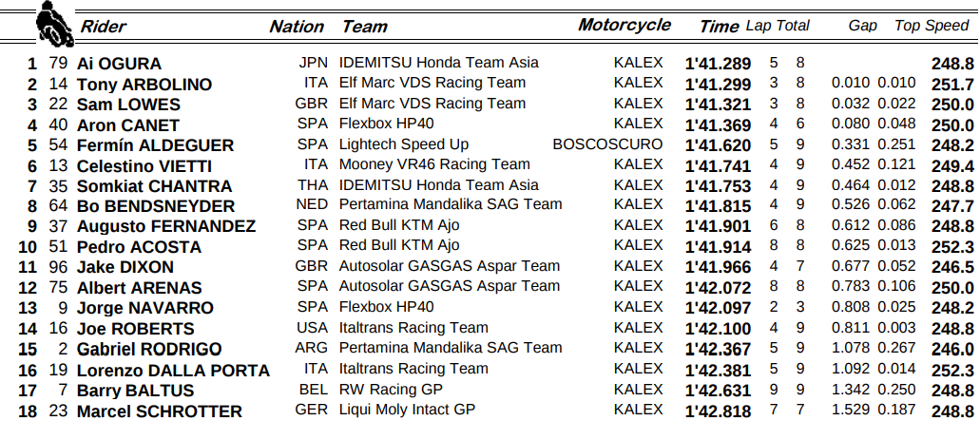Click Pedro ACOSTA in the results
The width and height of the screenshot is (980, 421).
[x=139, y=247]
